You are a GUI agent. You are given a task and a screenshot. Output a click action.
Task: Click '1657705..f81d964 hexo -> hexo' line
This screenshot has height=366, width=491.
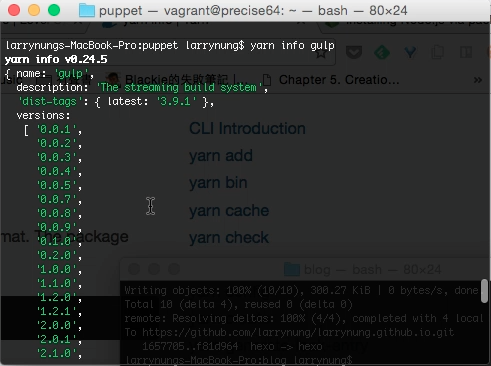(232, 347)
